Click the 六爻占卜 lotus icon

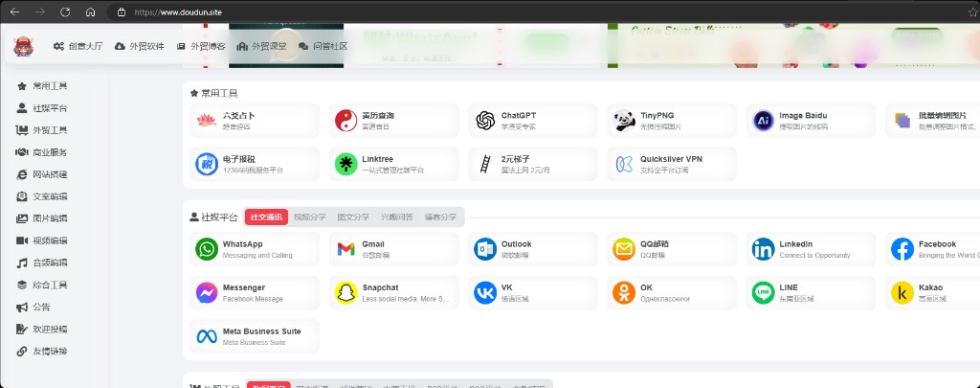(x=207, y=121)
